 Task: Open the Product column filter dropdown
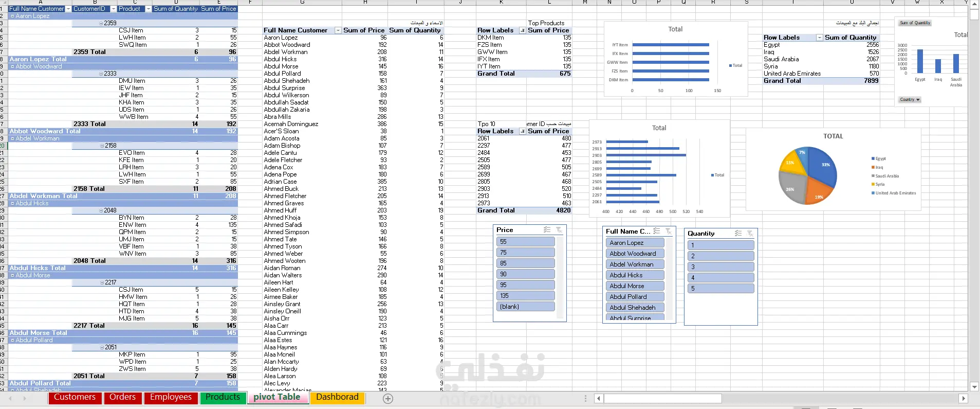149,9
